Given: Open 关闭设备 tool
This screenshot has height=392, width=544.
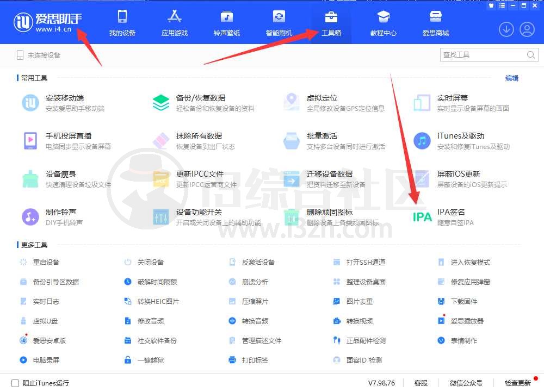Looking at the screenshot, I should (144, 263).
